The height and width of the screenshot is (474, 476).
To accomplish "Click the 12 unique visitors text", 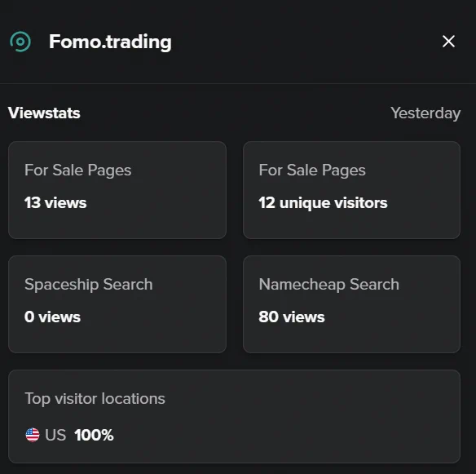I will pos(323,203).
